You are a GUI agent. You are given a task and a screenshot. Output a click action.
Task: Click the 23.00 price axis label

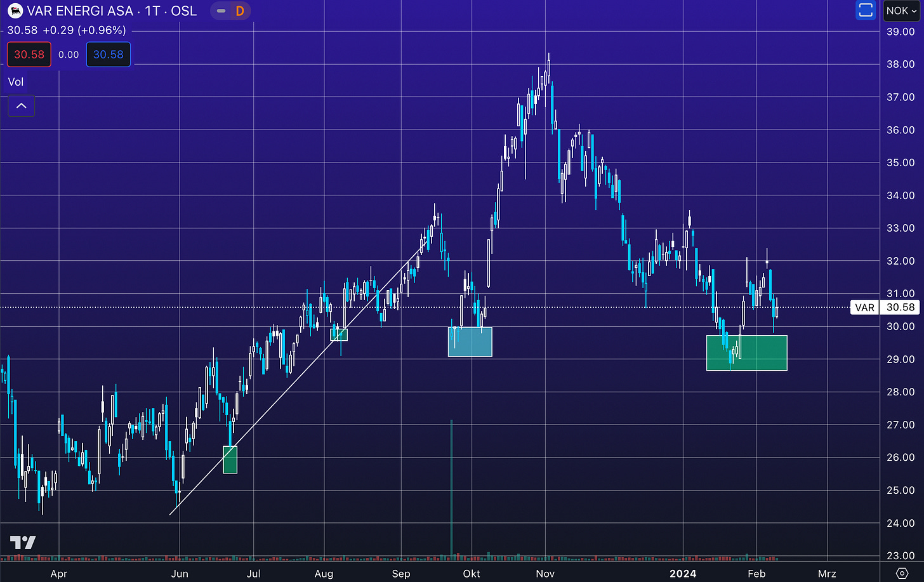coord(901,556)
